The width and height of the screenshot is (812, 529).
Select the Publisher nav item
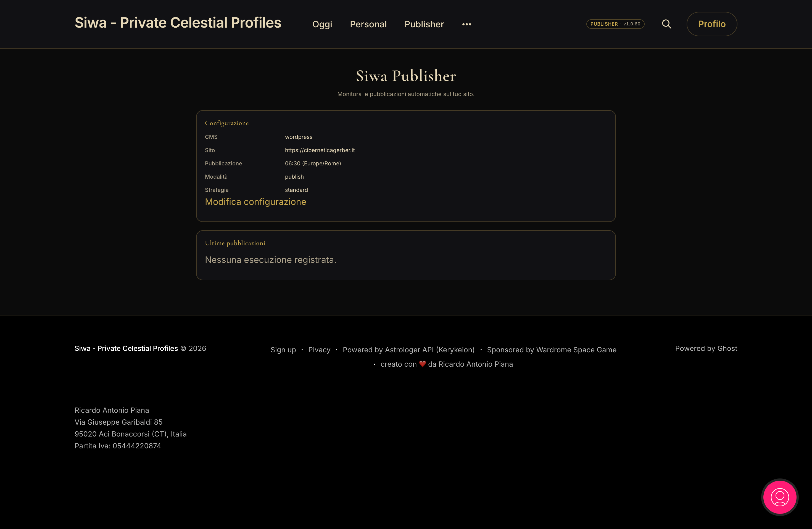tap(424, 24)
